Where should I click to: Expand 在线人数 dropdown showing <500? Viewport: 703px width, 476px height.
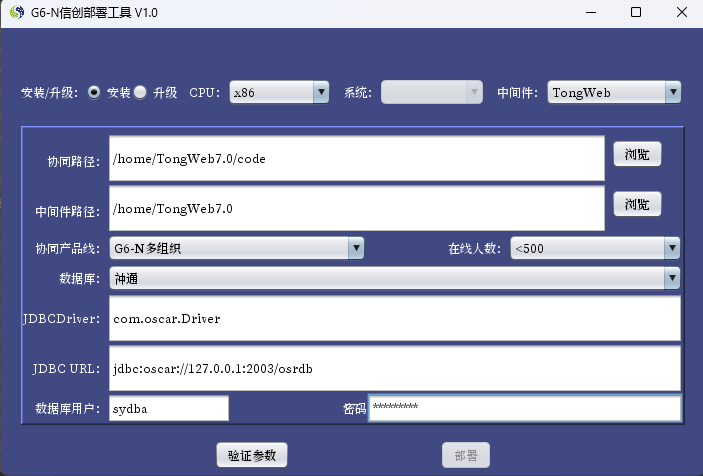595,248
